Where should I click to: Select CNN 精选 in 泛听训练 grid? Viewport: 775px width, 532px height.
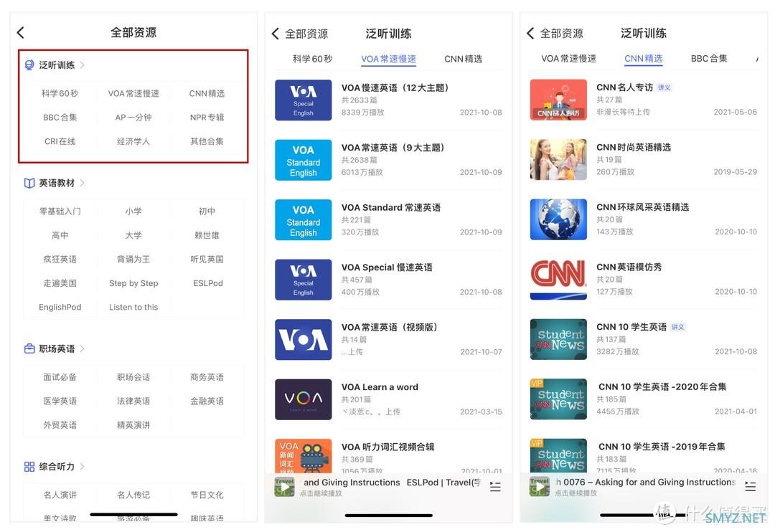click(207, 93)
